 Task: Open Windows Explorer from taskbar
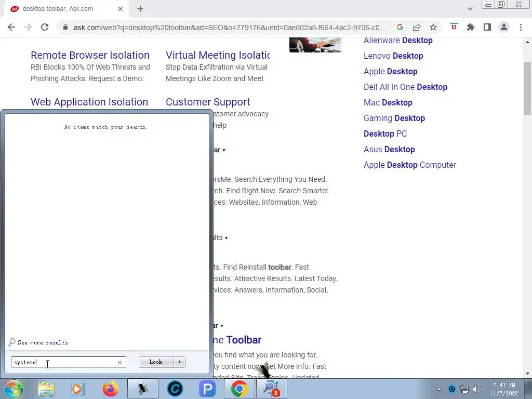pyautogui.click(x=46, y=389)
